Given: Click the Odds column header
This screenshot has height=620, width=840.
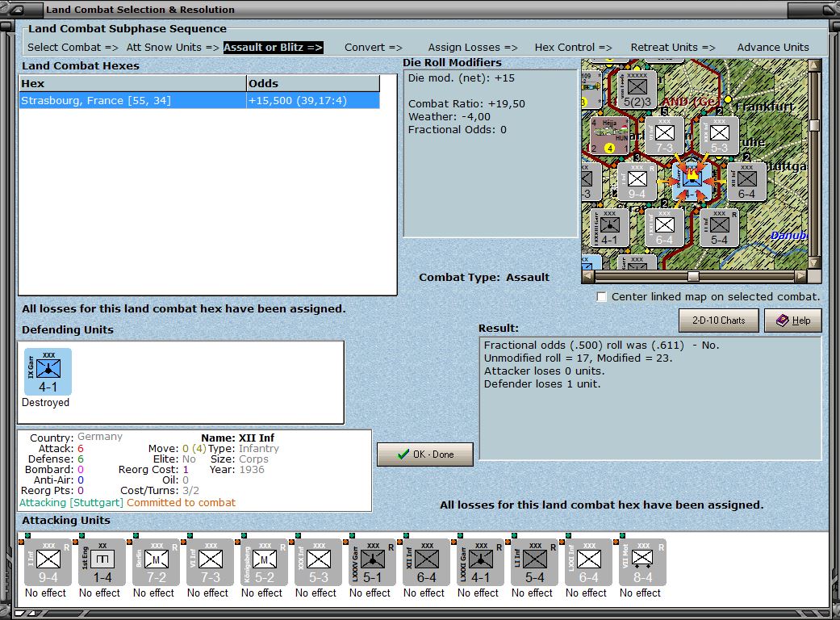Looking at the screenshot, I should pos(313,84).
